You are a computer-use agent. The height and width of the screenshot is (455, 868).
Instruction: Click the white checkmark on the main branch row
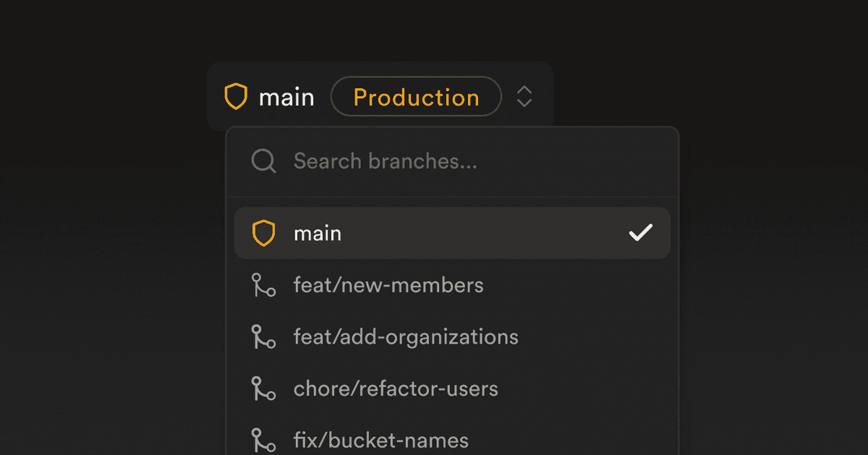(x=640, y=233)
